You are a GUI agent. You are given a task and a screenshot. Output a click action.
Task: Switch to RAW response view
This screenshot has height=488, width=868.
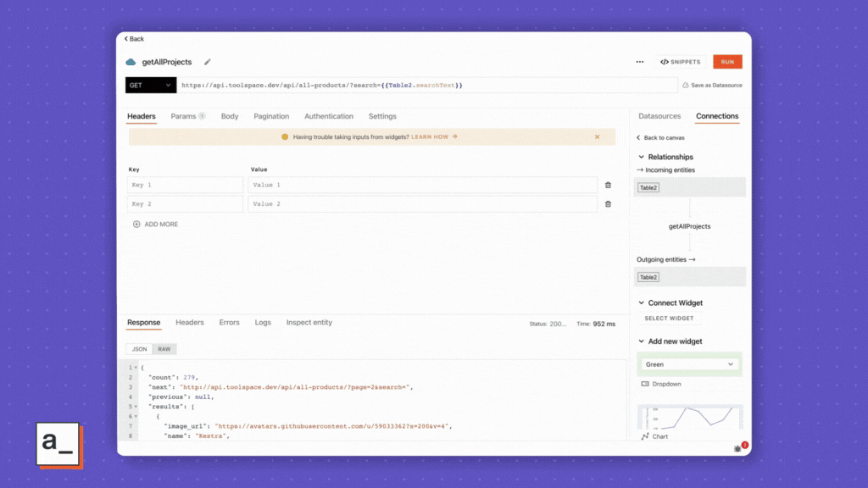pos(164,349)
